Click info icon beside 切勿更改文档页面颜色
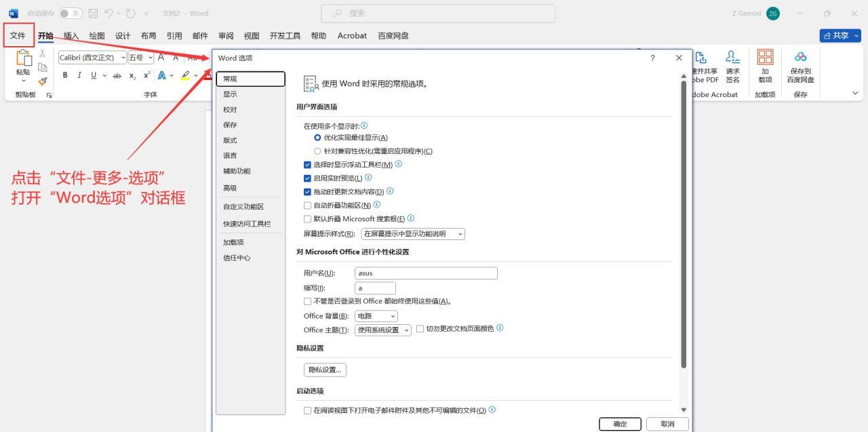Screen dimensions: 868x432 (500, 328)
